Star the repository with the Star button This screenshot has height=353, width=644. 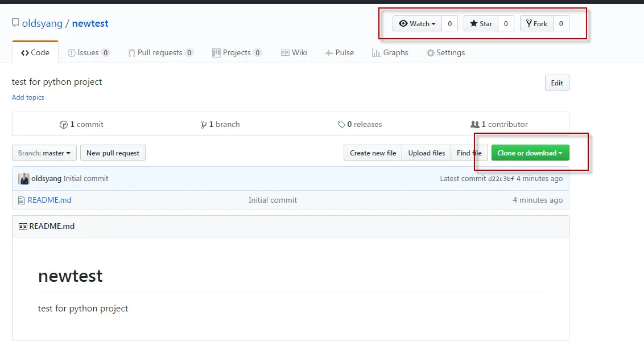click(x=481, y=23)
